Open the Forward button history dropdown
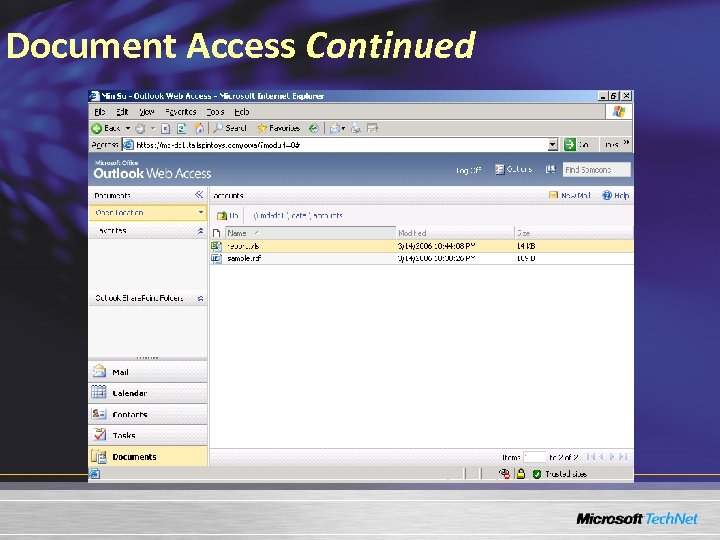This screenshot has width=720, height=540. coord(152,129)
